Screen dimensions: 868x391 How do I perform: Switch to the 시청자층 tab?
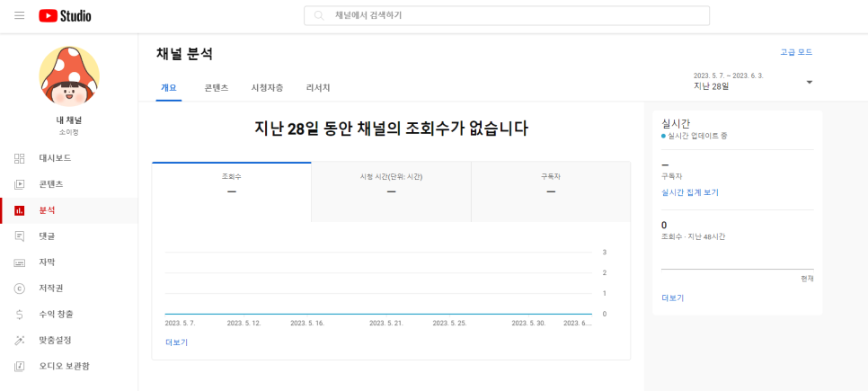(x=267, y=88)
